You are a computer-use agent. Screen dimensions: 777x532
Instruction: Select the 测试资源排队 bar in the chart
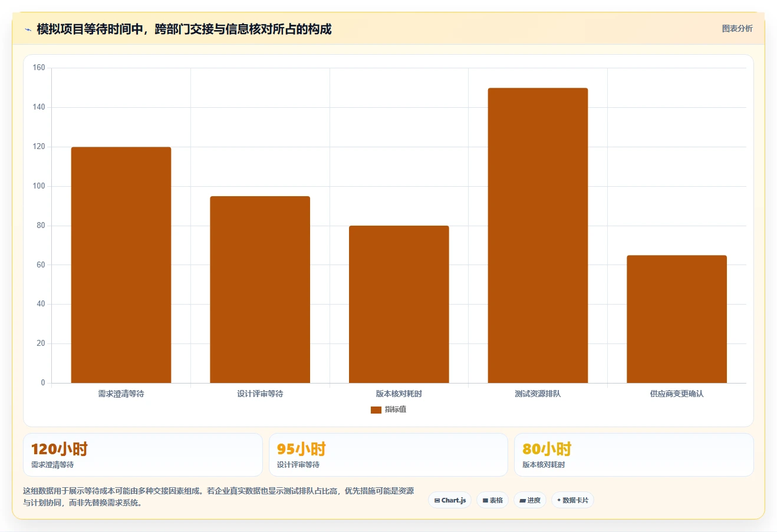[538, 236]
